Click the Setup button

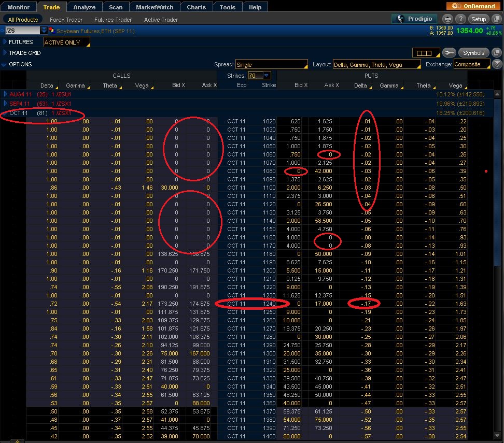tap(479, 19)
